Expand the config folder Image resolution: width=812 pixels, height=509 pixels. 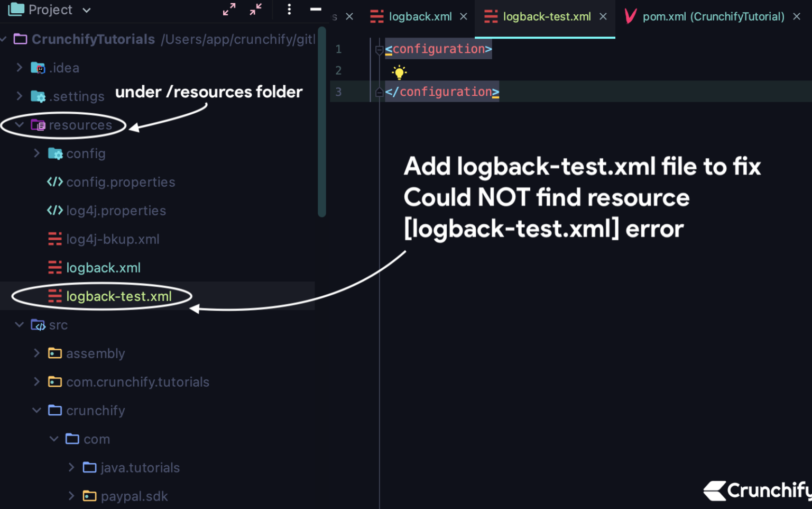36,153
